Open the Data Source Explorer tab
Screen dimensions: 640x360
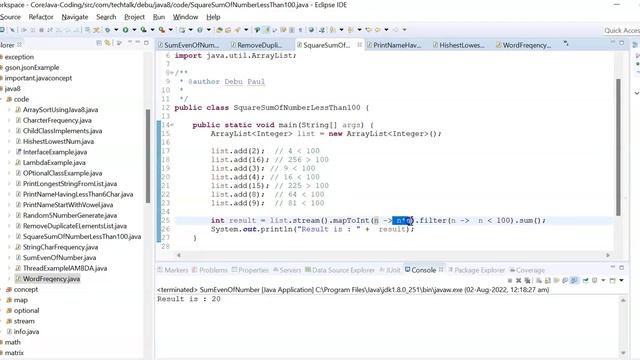(x=340, y=270)
